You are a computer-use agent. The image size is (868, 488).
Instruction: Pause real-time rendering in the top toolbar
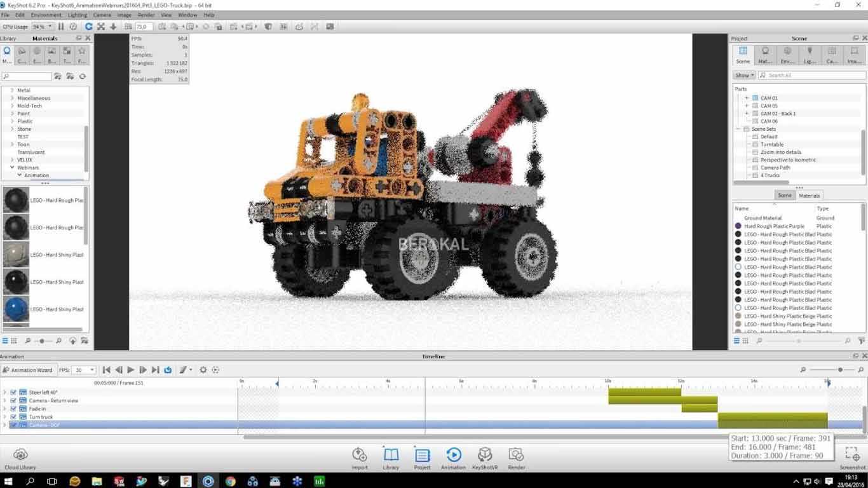(61, 27)
